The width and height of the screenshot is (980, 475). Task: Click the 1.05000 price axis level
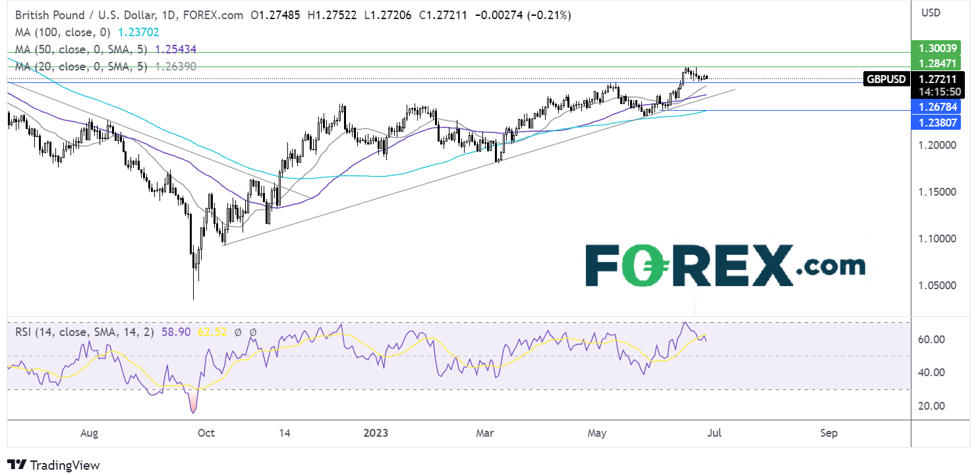(x=937, y=285)
